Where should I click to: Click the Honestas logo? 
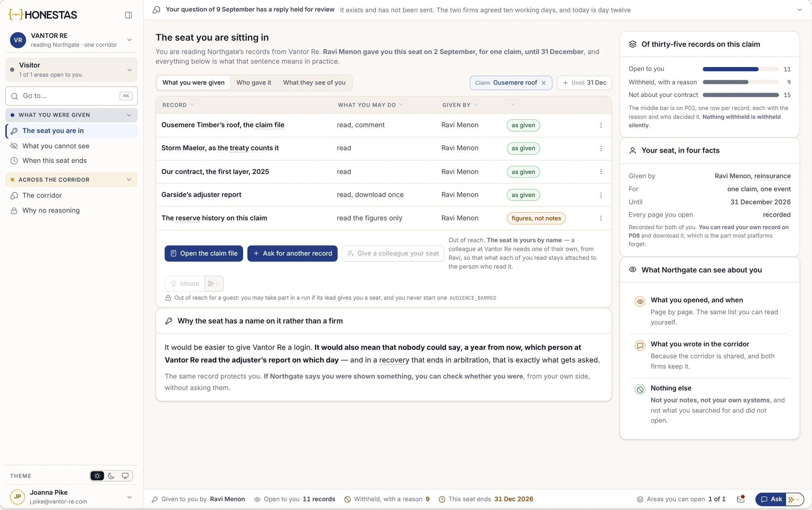coord(43,15)
